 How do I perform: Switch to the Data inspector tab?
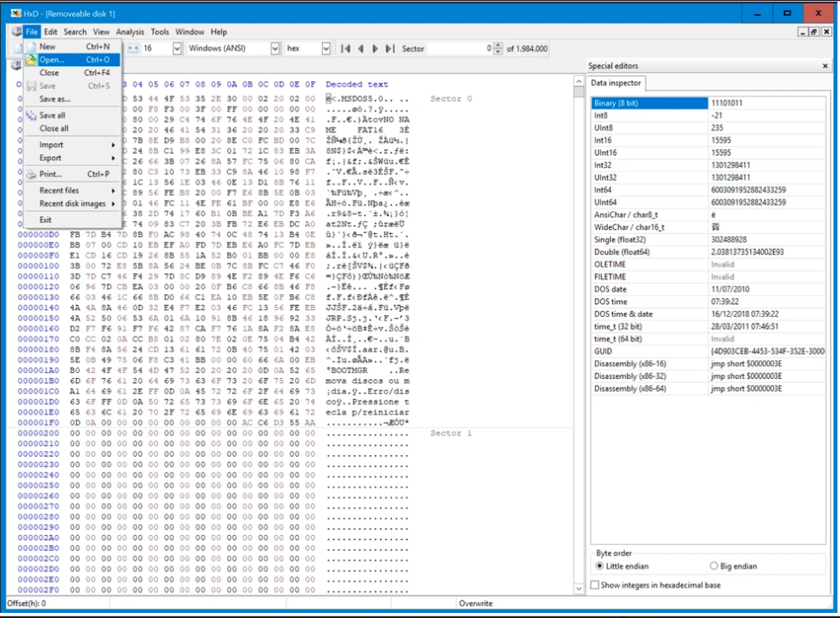coord(616,83)
